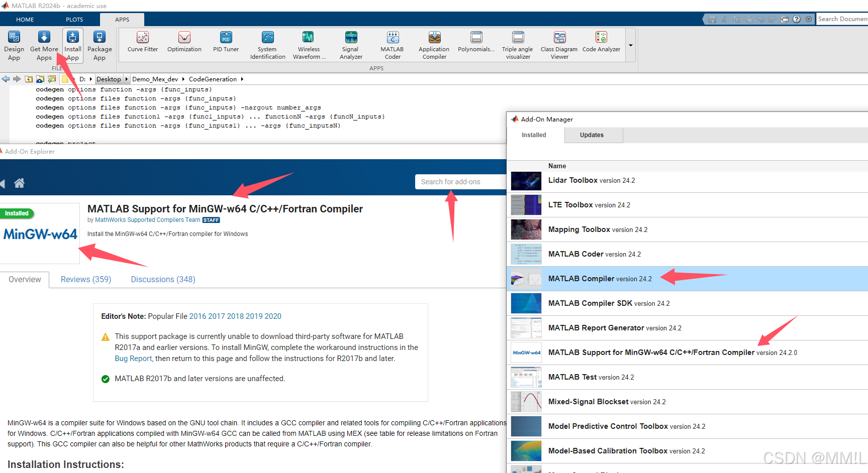Open System Identification app
The image size is (868, 473).
[268, 45]
